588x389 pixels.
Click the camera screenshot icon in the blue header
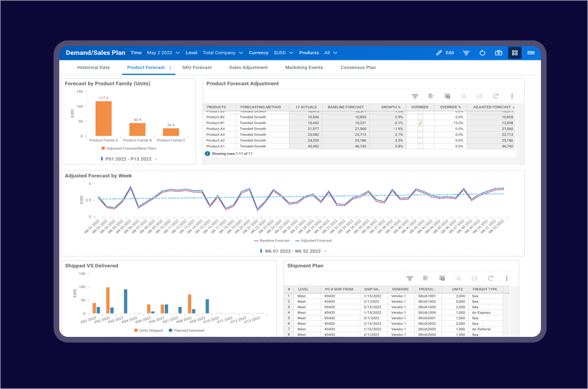click(498, 53)
